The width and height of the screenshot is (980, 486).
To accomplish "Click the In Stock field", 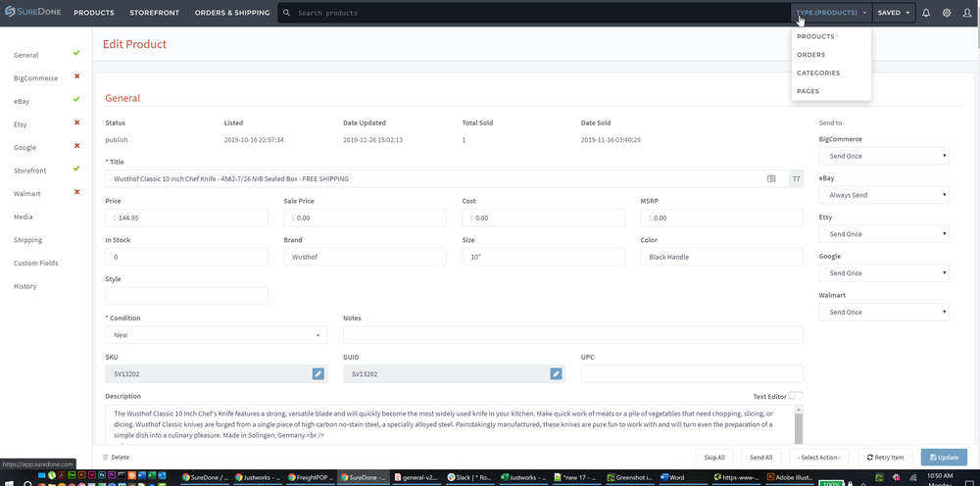I will (187, 257).
